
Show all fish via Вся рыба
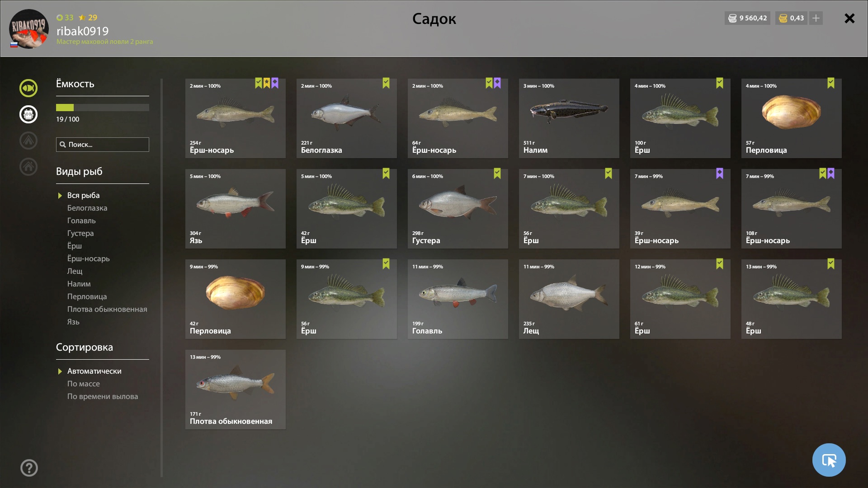coord(83,195)
